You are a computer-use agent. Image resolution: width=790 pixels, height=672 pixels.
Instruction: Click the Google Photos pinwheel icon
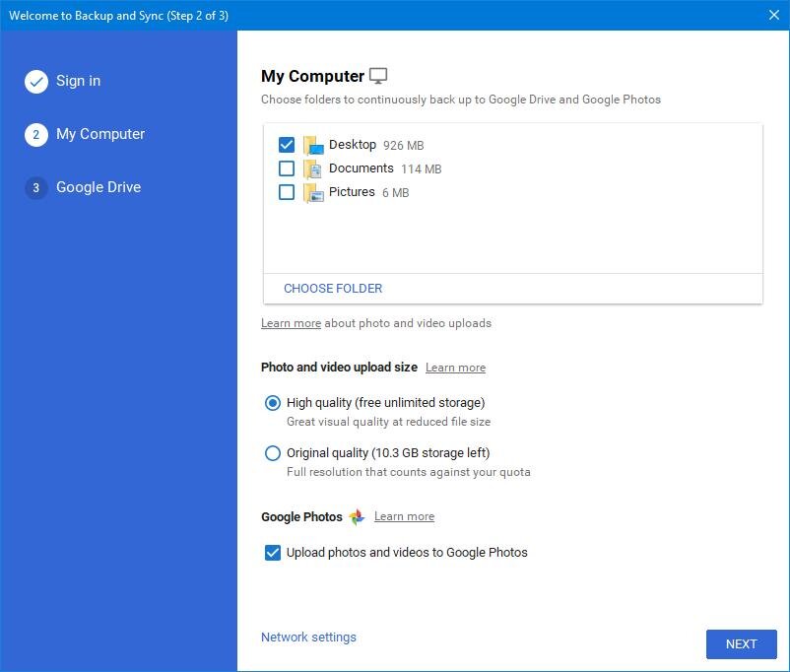pos(357,516)
